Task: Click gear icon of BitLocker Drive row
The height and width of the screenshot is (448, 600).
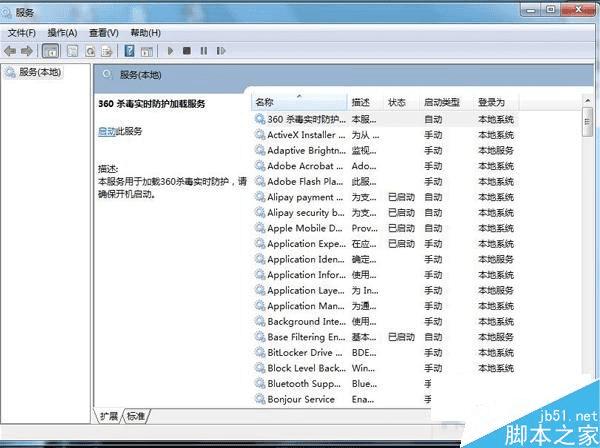Action: (x=260, y=352)
